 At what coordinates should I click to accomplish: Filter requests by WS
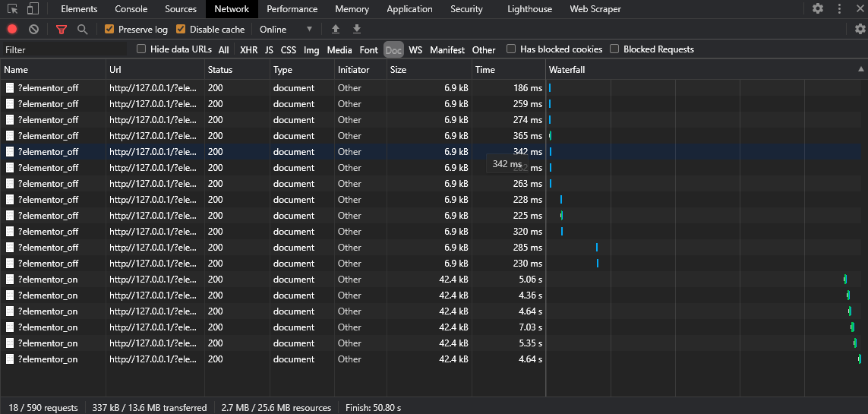coord(415,50)
